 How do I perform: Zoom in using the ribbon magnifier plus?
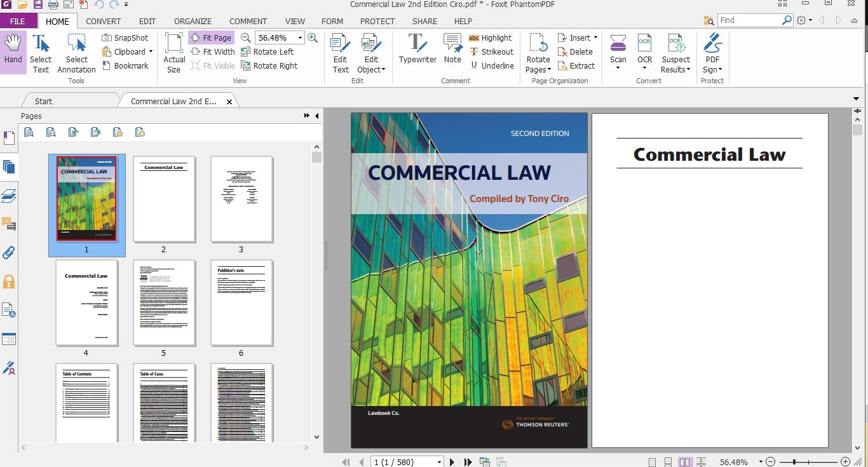313,38
